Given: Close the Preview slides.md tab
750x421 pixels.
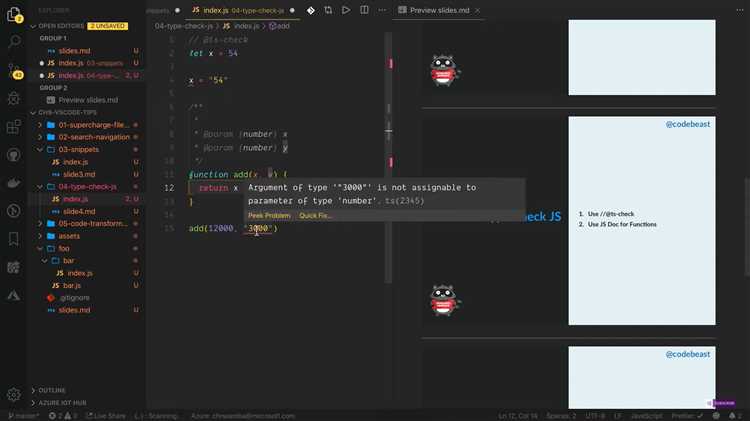Looking at the screenshot, I should (x=477, y=10).
